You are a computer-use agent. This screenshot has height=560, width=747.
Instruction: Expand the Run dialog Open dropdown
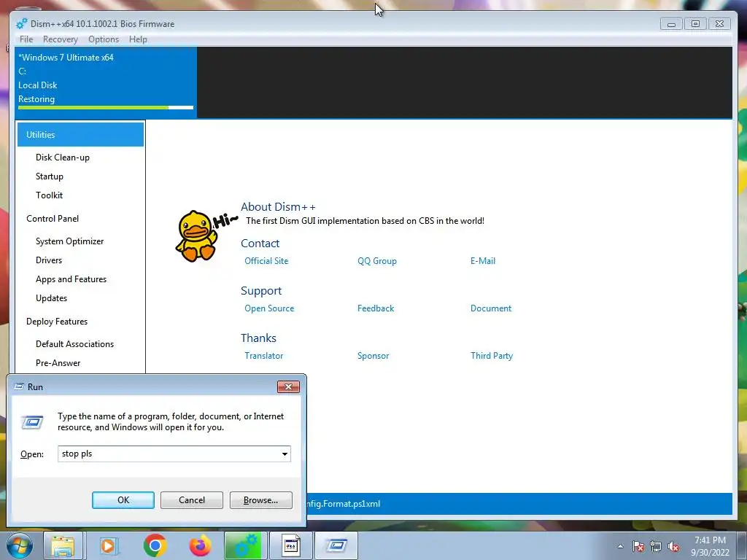coord(285,454)
